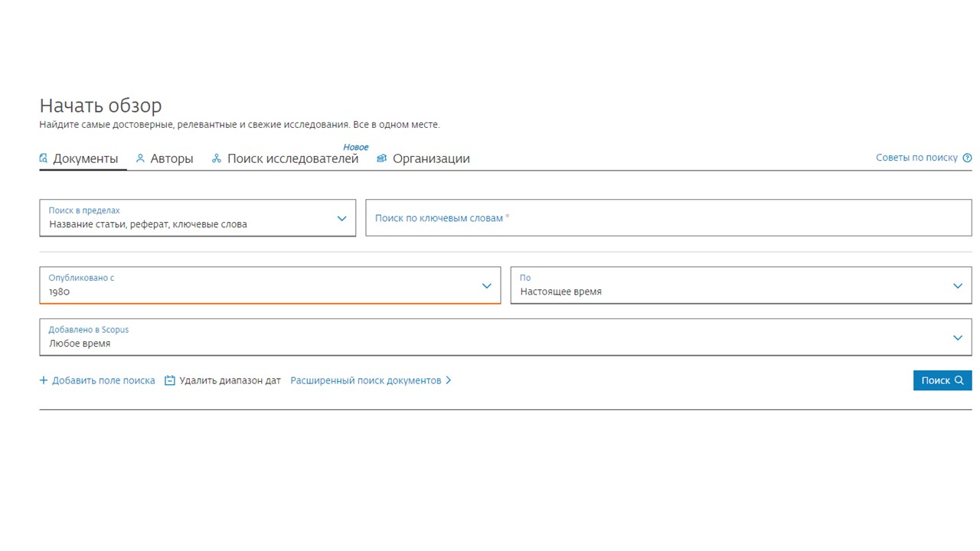Open the Советы по поиску link

(x=916, y=158)
